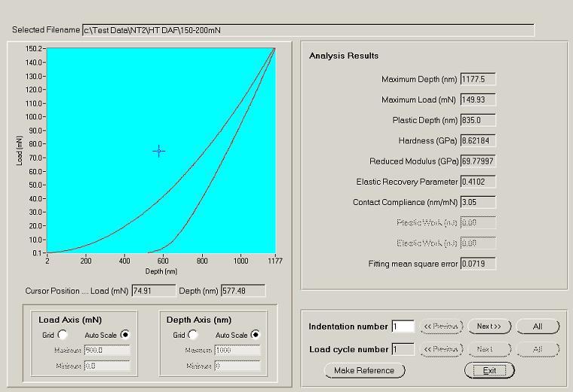Click the blue crosshair cursor on the graph

point(159,151)
